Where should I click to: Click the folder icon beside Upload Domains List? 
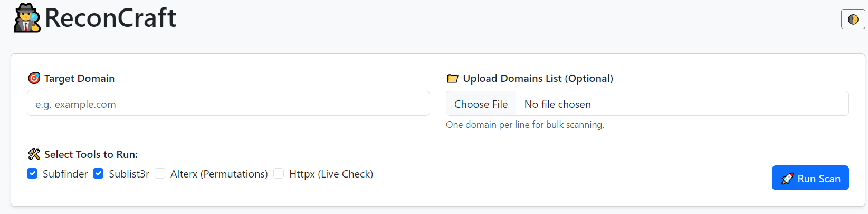pos(452,78)
